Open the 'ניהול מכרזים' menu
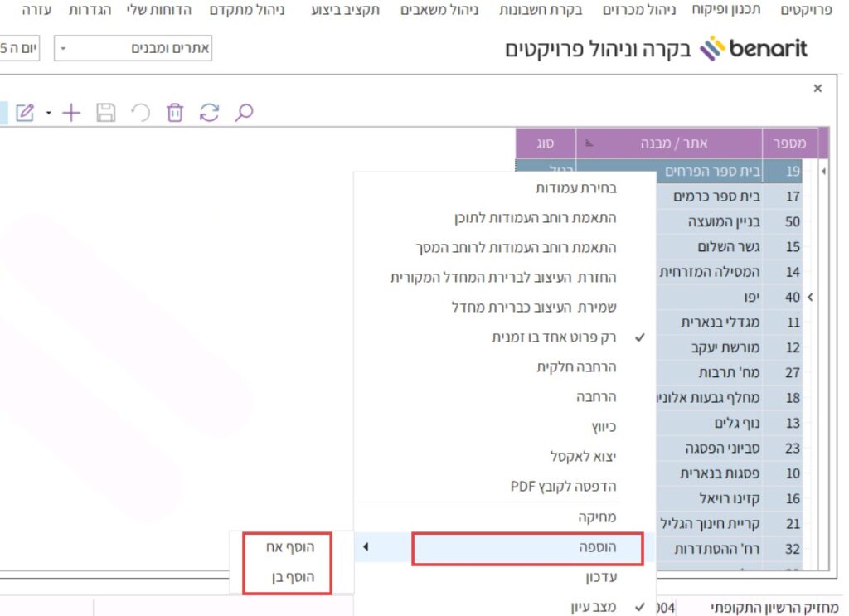 [643, 11]
